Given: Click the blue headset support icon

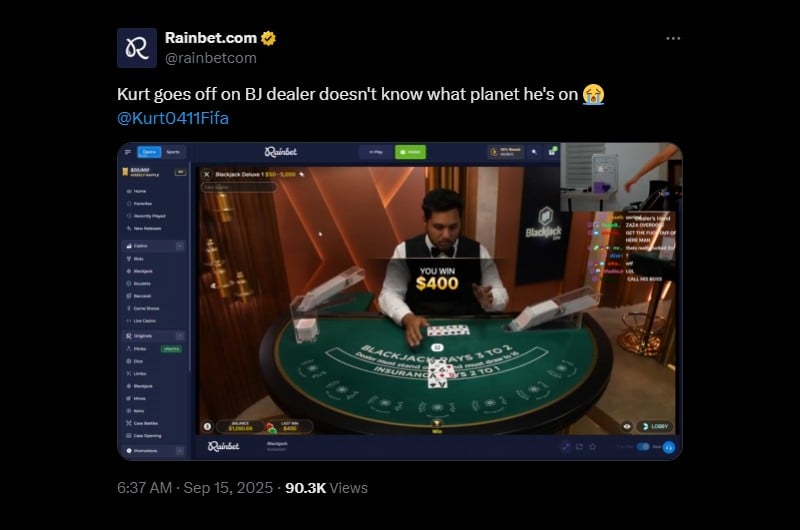Looking at the screenshot, I should pos(669,447).
